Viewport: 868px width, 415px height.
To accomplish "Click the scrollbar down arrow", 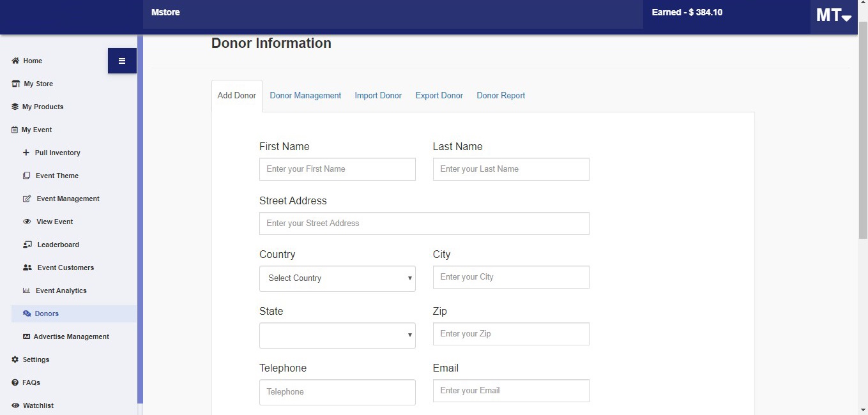I will tap(863, 410).
